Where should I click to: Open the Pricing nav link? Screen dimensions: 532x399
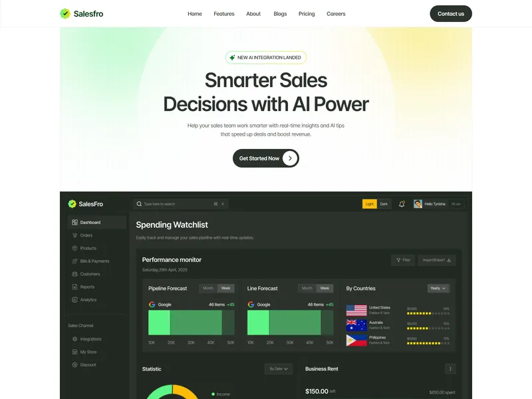pos(307,14)
